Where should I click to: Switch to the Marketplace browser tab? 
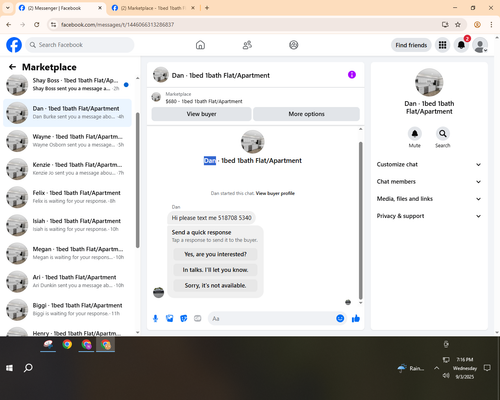[153, 8]
